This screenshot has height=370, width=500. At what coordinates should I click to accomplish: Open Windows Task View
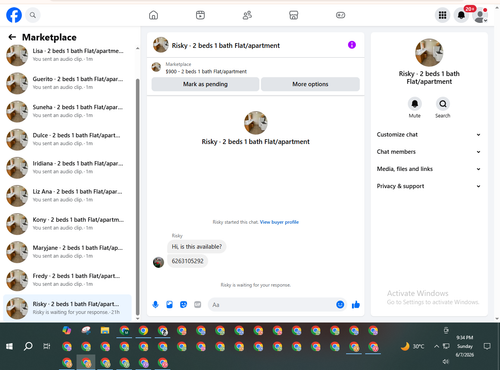tap(47, 346)
